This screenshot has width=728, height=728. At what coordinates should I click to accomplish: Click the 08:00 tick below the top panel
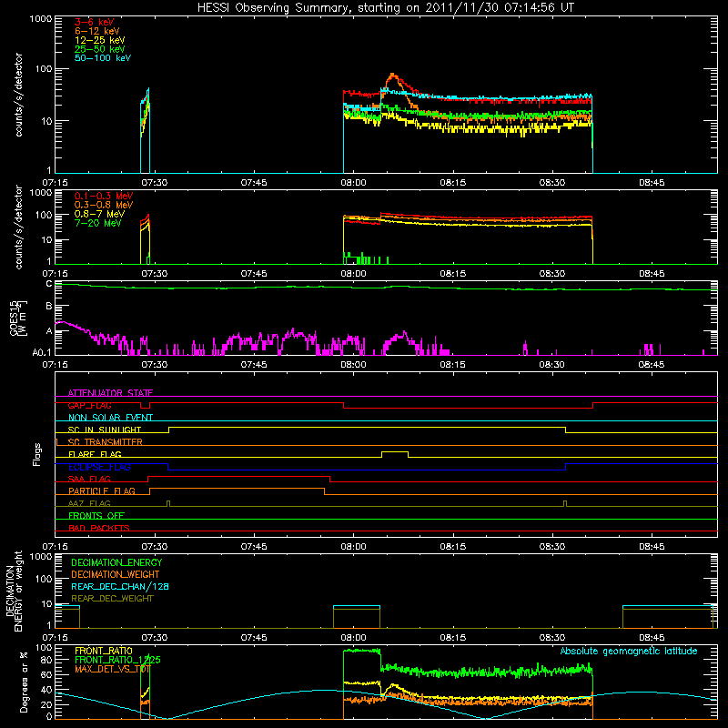pos(353,183)
